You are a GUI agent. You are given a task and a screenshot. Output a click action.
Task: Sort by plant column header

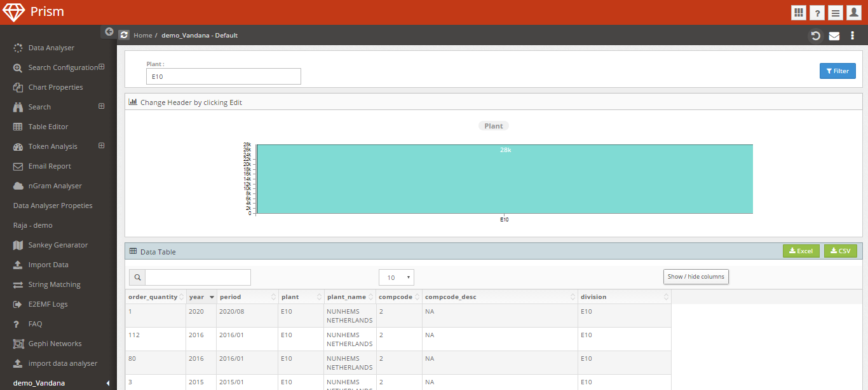click(301, 297)
